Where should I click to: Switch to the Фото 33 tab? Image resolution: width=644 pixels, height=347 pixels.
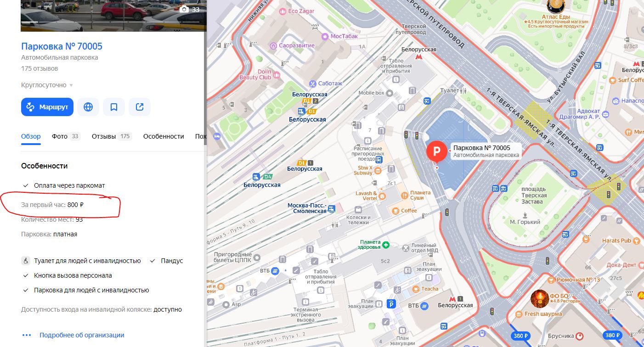66,136
